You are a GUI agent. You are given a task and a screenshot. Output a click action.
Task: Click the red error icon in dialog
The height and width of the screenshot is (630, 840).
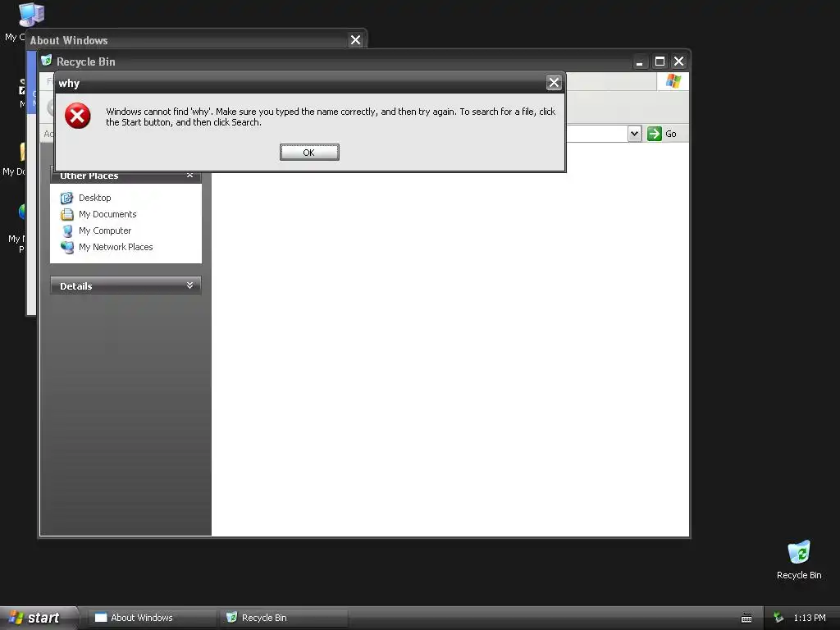(x=78, y=116)
